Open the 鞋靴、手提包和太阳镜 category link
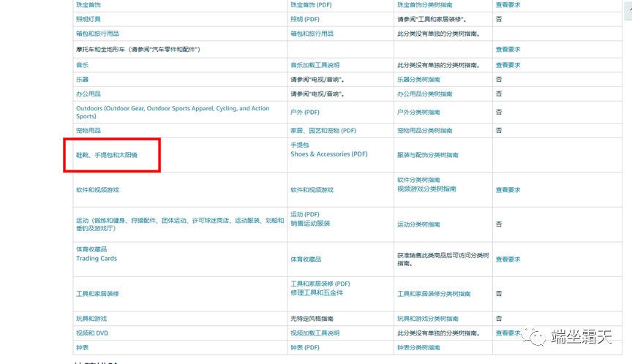 pos(107,155)
